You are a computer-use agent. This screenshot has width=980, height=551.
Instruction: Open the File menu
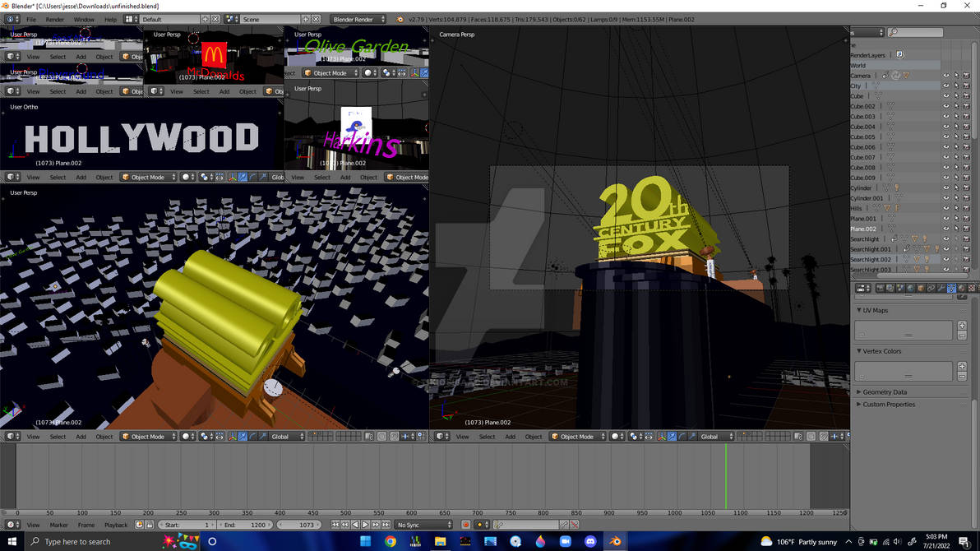31,20
